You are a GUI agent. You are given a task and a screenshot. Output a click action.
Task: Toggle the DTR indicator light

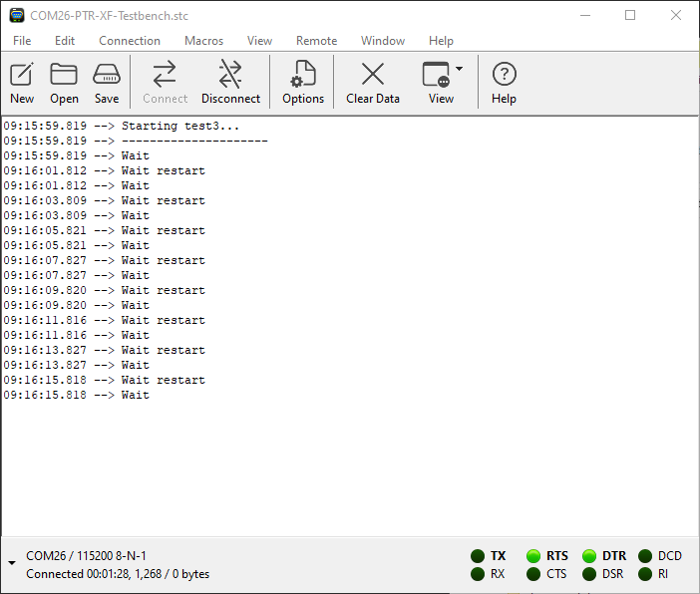(589, 556)
